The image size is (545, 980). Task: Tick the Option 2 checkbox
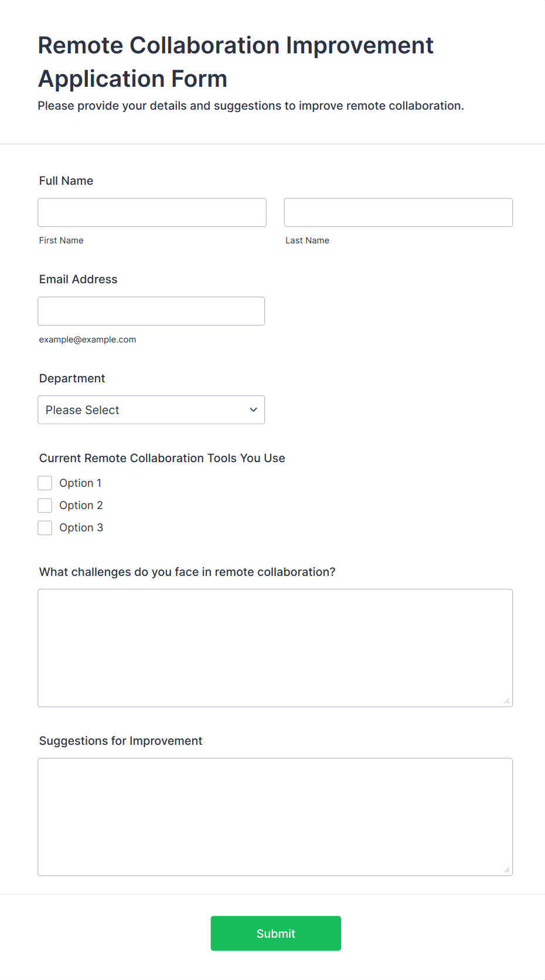pos(45,506)
